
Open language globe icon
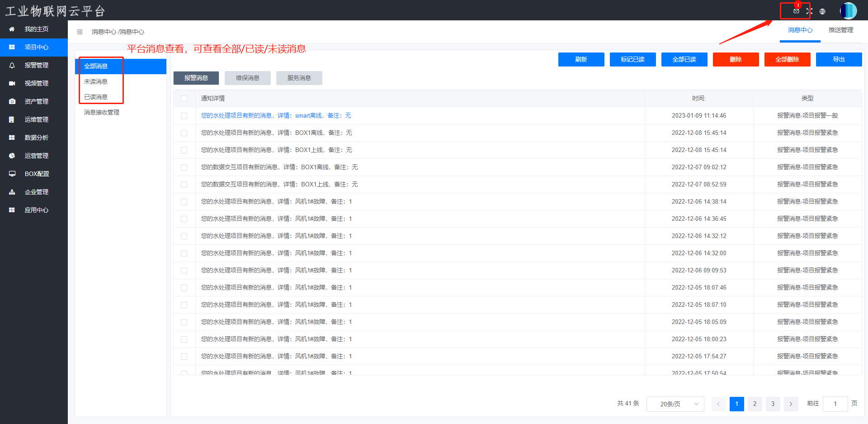pos(822,11)
